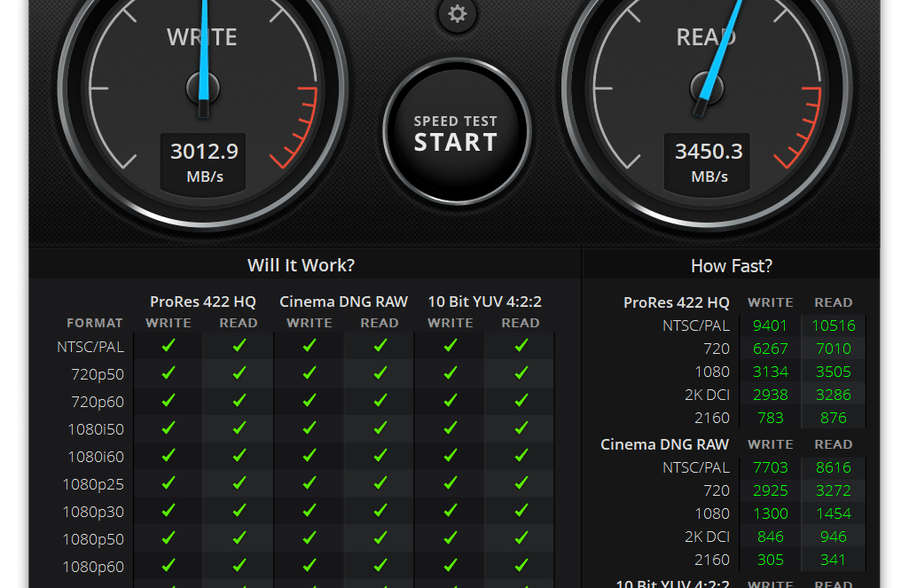Click the ProRes 1080 write value 3134

coord(771,372)
